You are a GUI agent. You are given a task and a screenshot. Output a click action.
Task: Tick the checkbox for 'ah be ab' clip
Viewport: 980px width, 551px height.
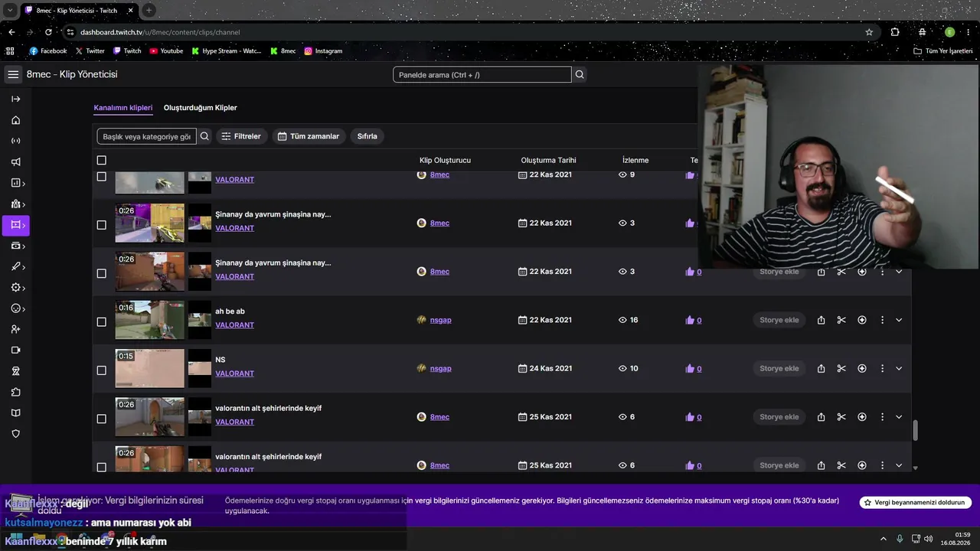[x=102, y=322]
